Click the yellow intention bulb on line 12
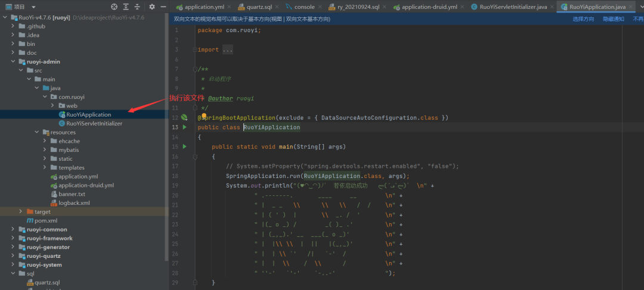Viewport: 644px width, 290px height. (x=203, y=116)
